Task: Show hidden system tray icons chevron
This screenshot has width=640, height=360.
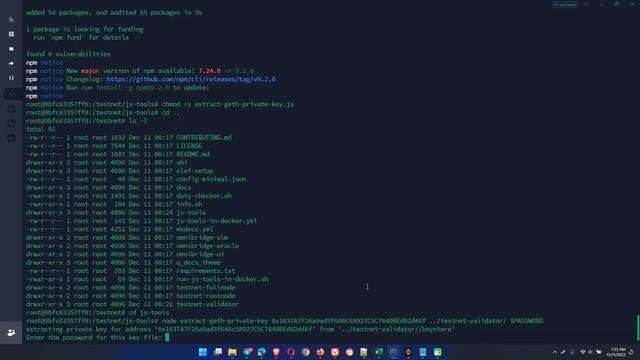Action: (x=555, y=352)
